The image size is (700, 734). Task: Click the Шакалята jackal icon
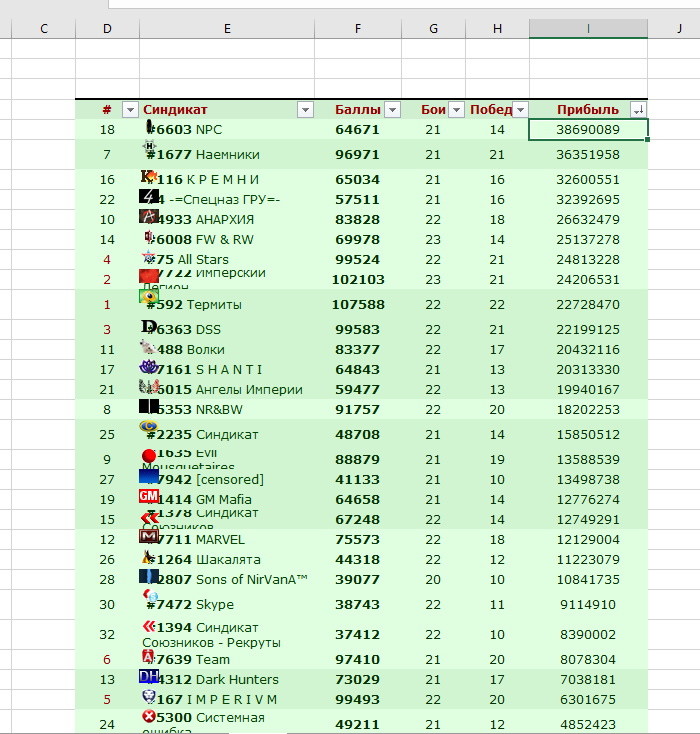[x=148, y=556]
